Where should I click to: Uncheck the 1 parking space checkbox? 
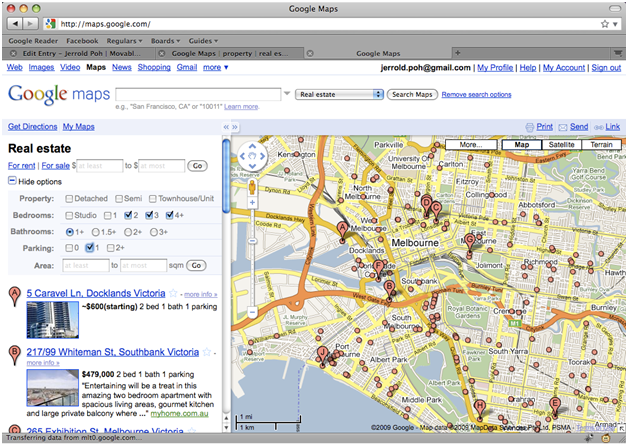point(91,247)
